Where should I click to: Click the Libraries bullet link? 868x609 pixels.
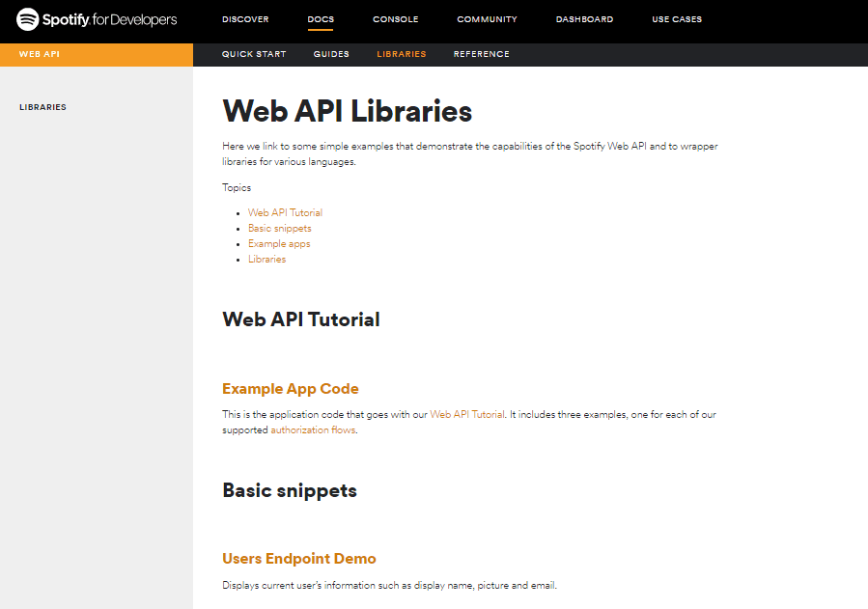click(x=266, y=259)
